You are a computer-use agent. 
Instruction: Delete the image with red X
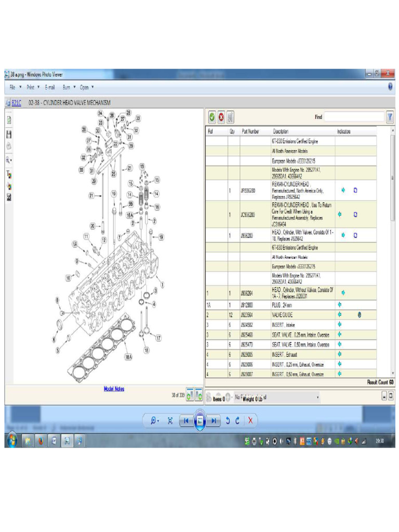point(250,421)
